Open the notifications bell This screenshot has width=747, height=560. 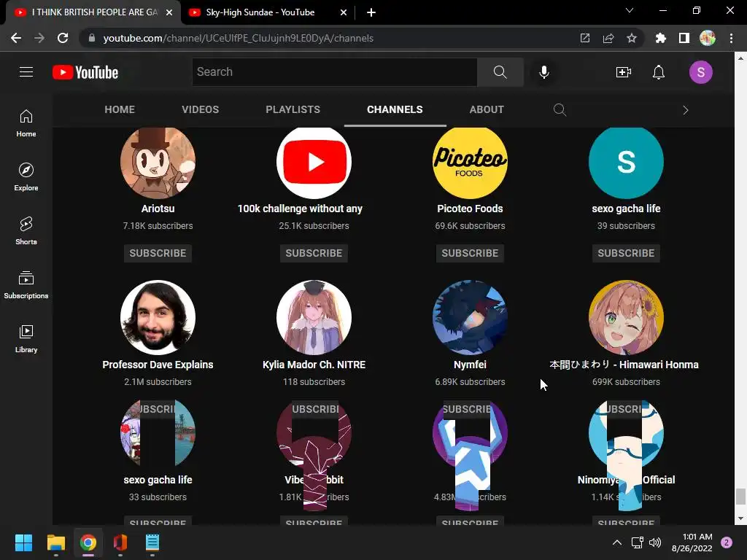(659, 72)
